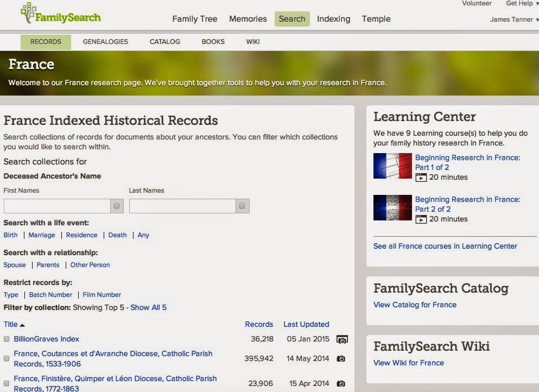Open the Family Tree menu

[x=195, y=19]
